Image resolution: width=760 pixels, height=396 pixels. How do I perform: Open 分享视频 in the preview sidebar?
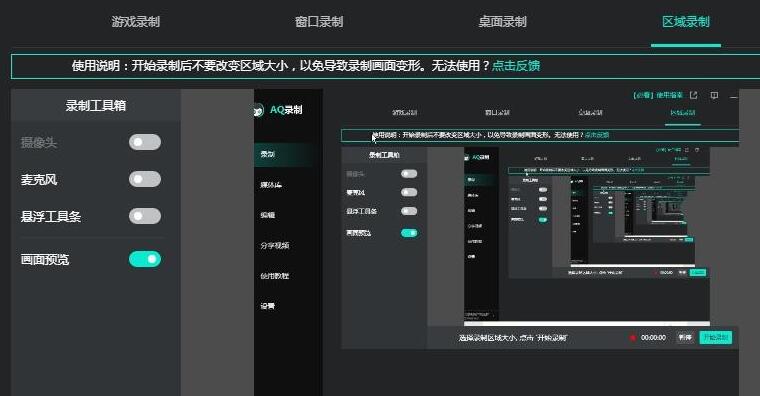pyautogui.click(x=274, y=246)
